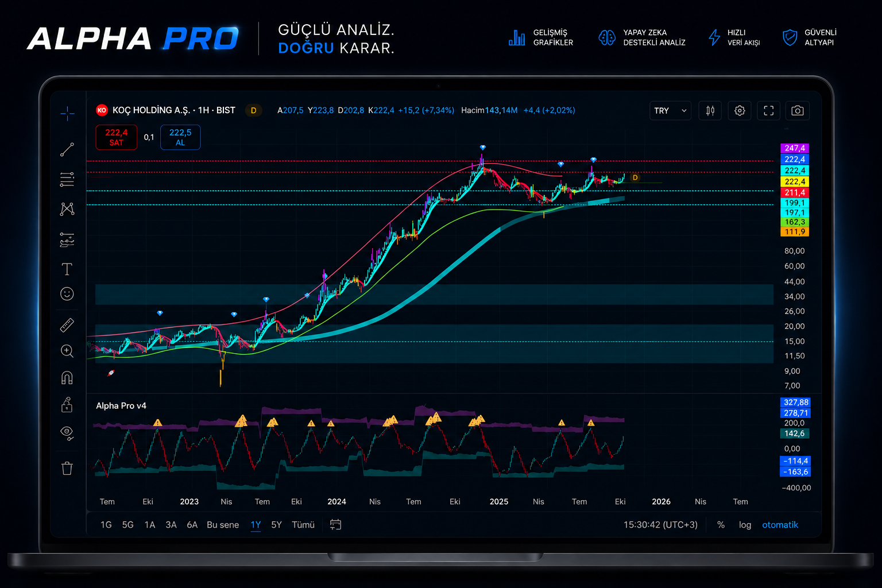
Task: Open the emoji sticker picker
Action: tap(67, 294)
